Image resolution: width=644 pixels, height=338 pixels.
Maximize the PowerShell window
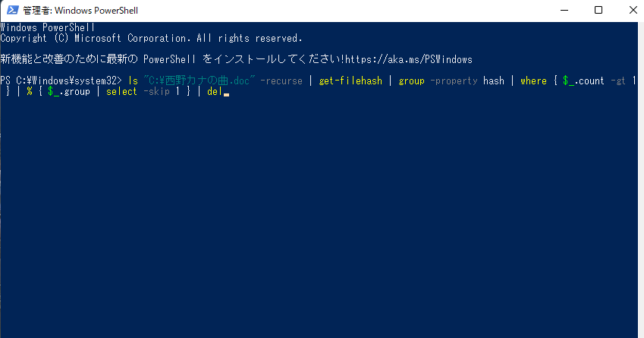point(598,10)
